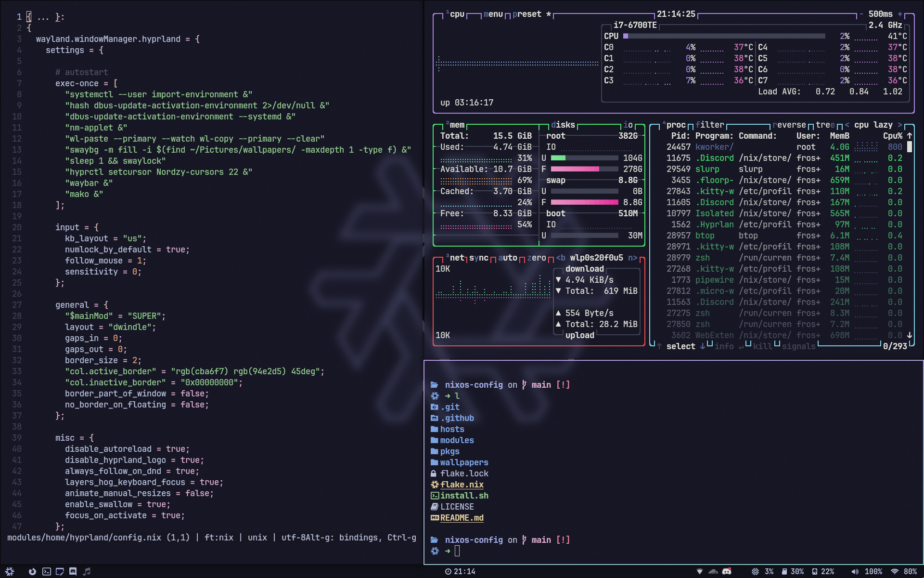Toggle tree view in btop processes
924x578 pixels.
[x=825, y=125]
